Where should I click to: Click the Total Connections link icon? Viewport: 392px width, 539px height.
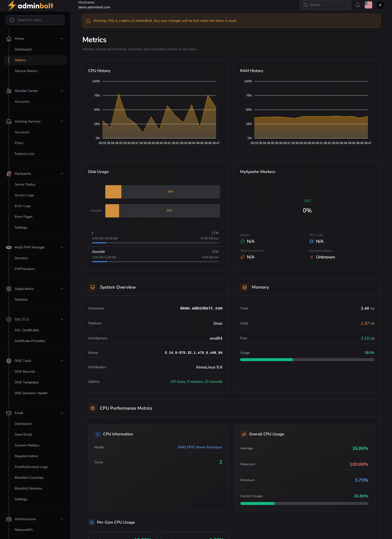pyautogui.click(x=243, y=257)
